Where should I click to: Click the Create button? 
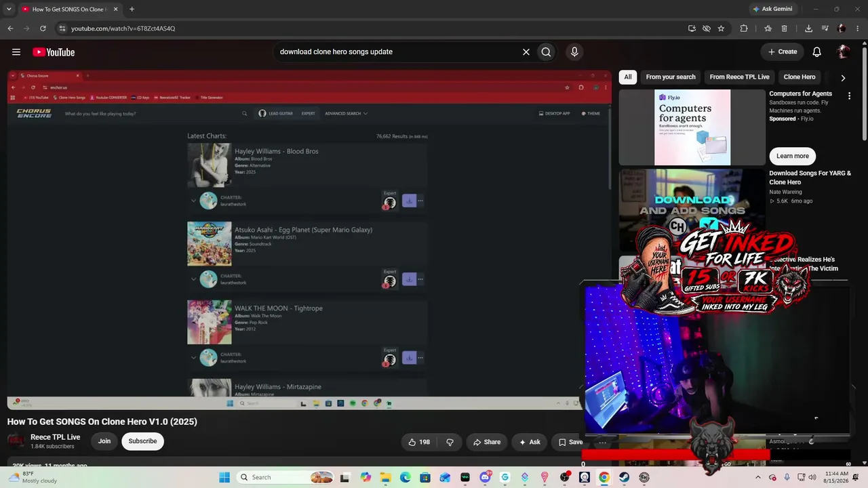click(x=782, y=52)
